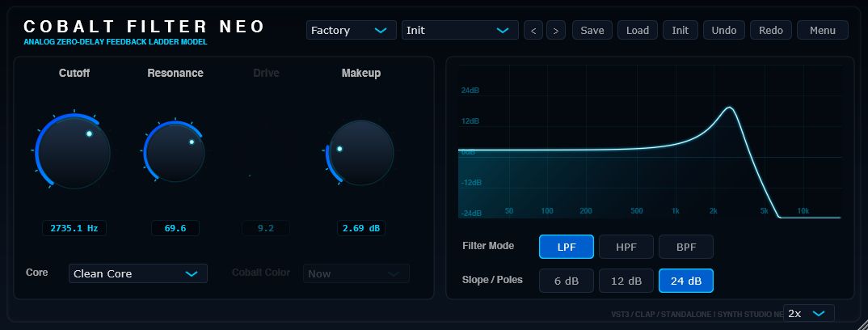Image resolution: width=868 pixels, height=330 pixels.
Task: Click the Save preset button
Action: pos(592,30)
